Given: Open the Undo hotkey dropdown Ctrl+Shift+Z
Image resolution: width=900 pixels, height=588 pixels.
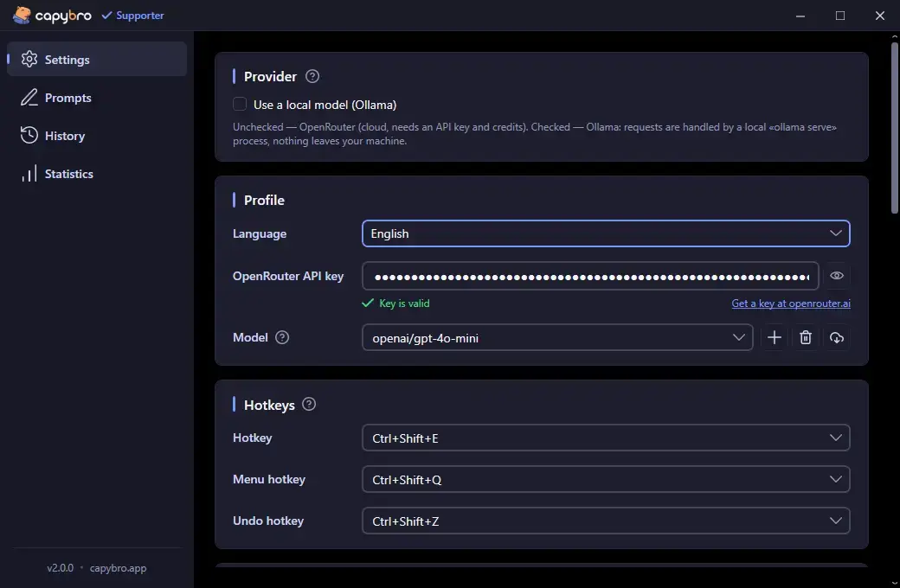Looking at the screenshot, I should 606,521.
